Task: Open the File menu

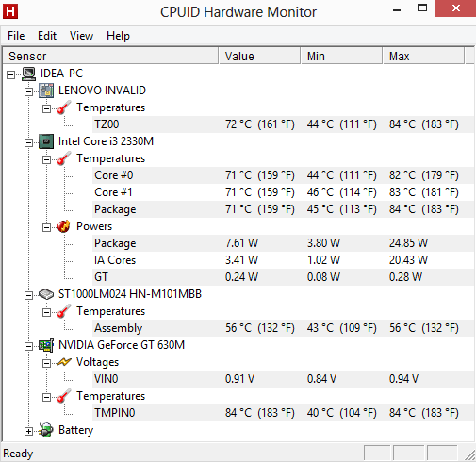Action: click(16, 36)
